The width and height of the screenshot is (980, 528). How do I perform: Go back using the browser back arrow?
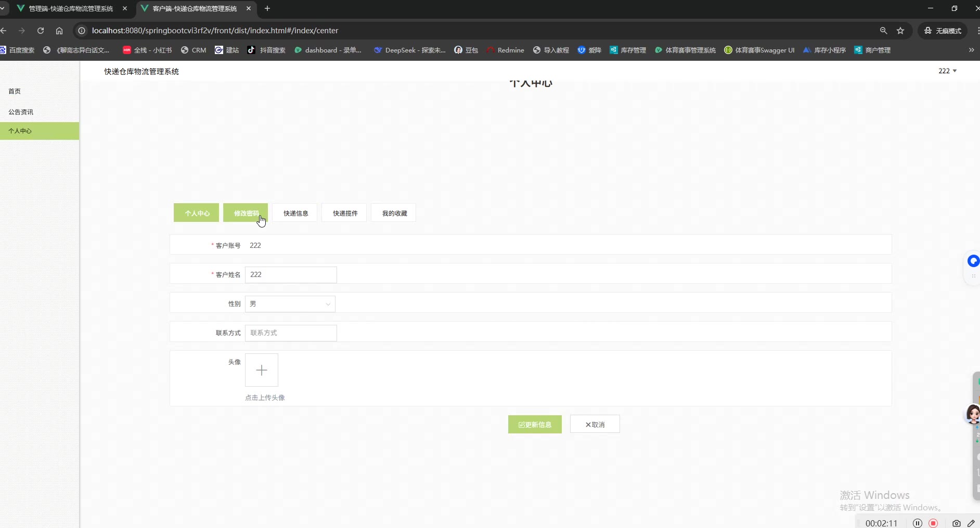(4, 31)
